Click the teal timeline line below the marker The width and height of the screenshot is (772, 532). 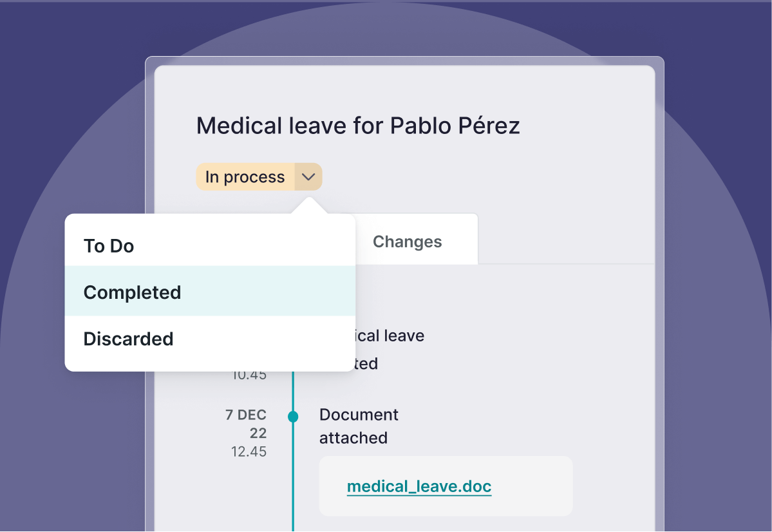293,477
